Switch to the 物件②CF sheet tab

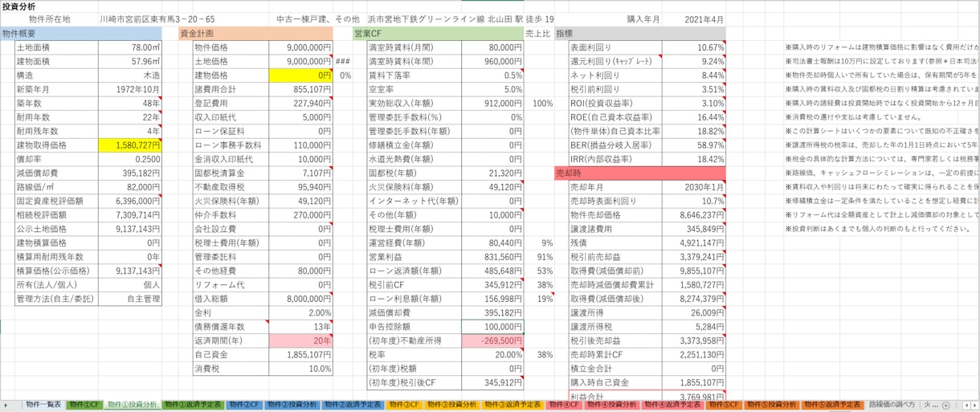click(243, 405)
